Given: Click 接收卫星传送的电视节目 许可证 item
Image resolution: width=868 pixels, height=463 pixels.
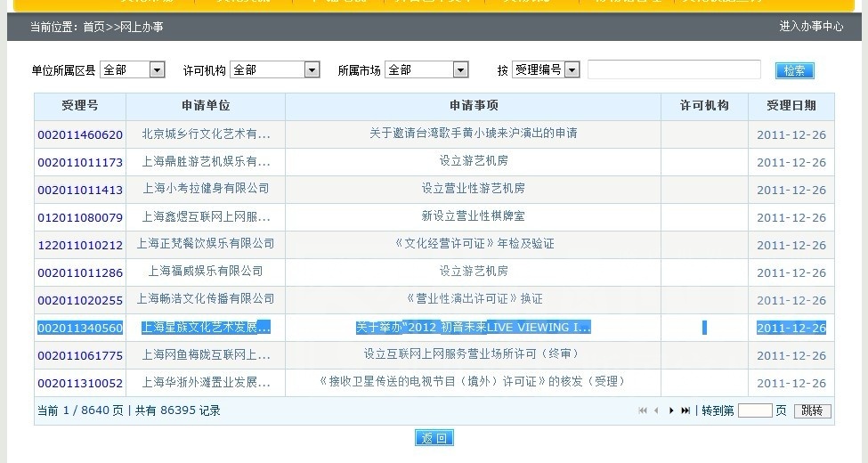Looking at the screenshot, I should [x=474, y=382].
